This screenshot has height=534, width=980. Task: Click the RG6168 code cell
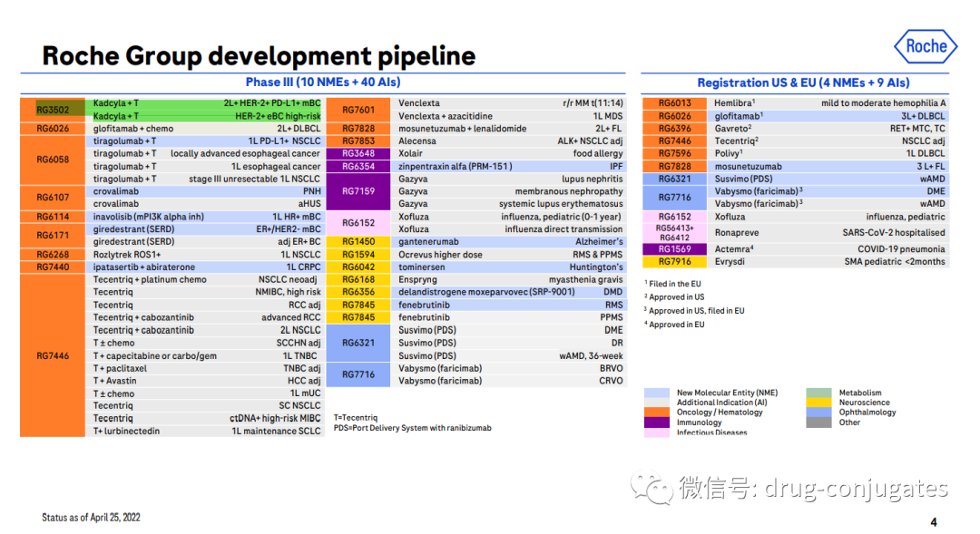358,280
